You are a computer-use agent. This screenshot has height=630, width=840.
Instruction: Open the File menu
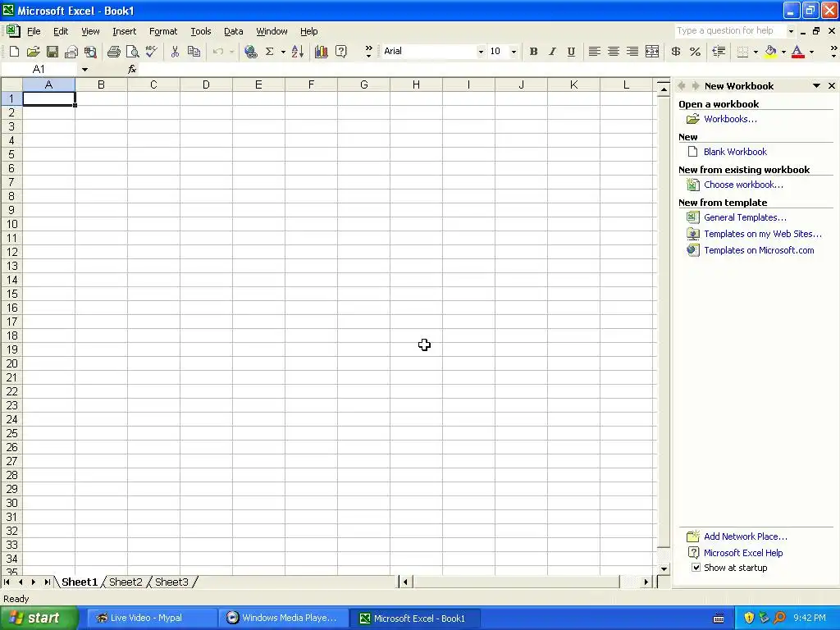[x=34, y=31]
